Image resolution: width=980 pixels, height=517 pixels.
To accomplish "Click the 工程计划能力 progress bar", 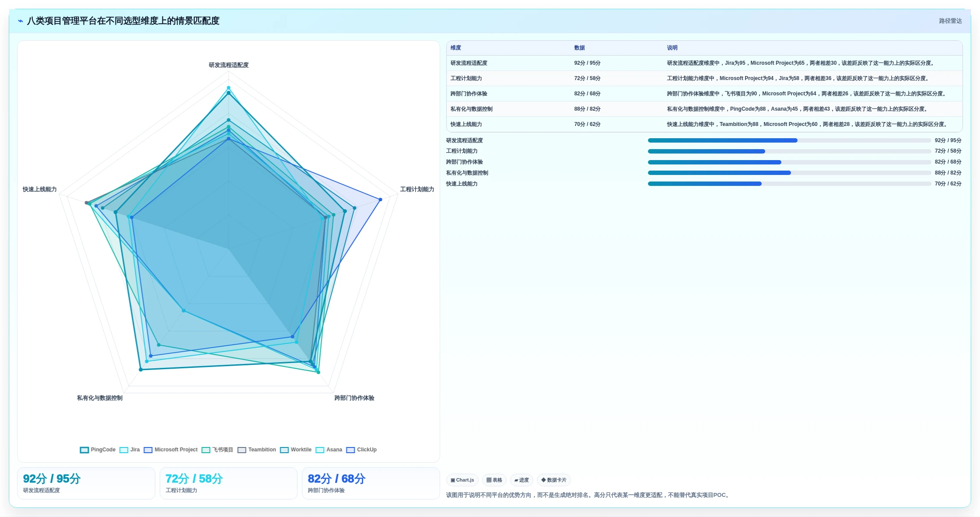I will 789,151.
